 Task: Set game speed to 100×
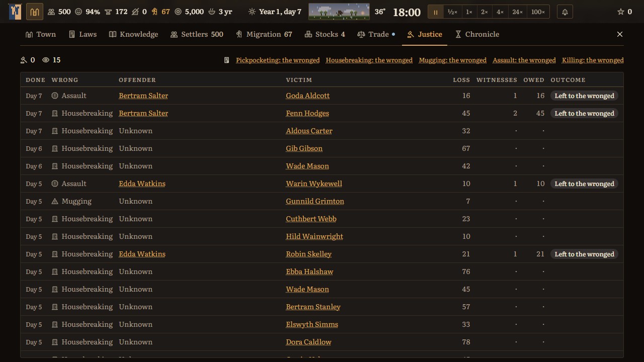click(538, 12)
